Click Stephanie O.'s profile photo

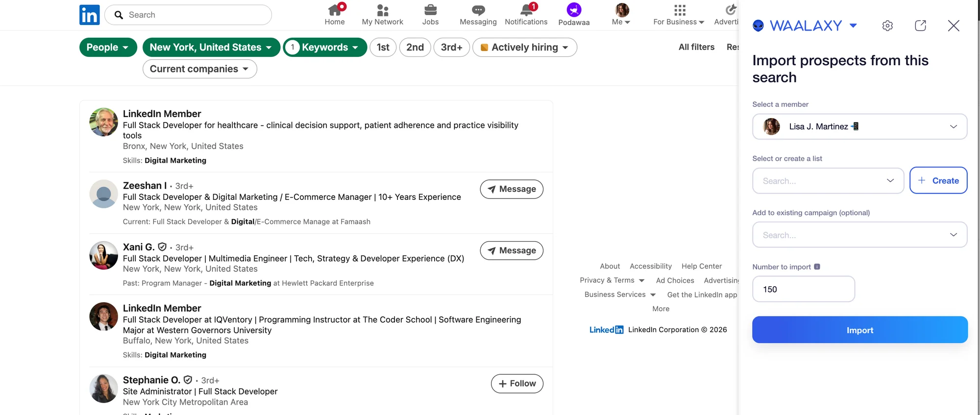[x=103, y=389]
